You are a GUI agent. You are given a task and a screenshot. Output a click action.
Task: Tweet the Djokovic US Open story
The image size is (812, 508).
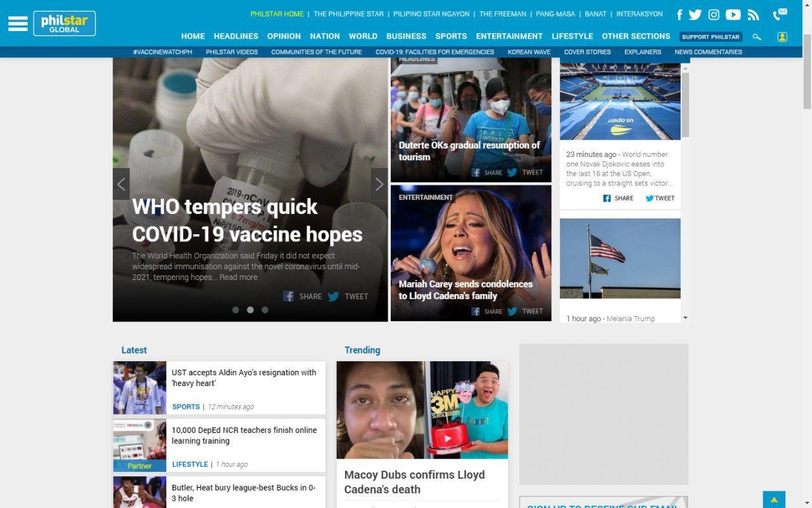(660, 198)
